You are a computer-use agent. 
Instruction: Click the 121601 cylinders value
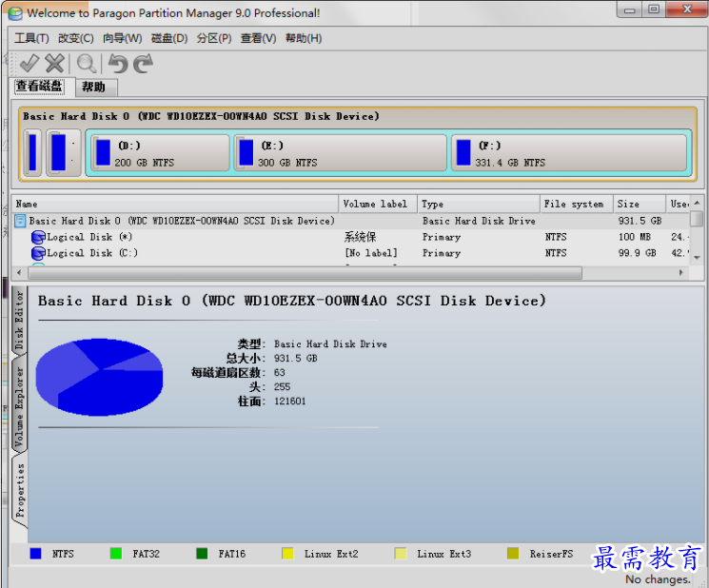[x=290, y=402]
